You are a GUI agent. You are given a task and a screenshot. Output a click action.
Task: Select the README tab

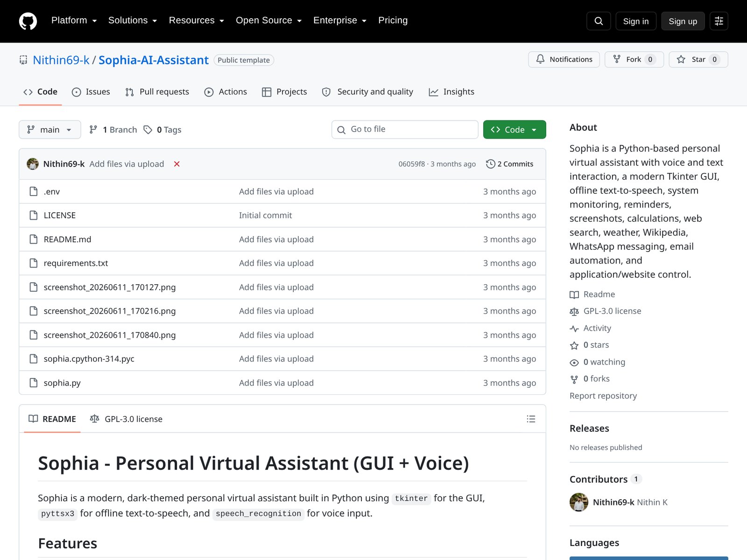pyautogui.click(x=52, y=419)
